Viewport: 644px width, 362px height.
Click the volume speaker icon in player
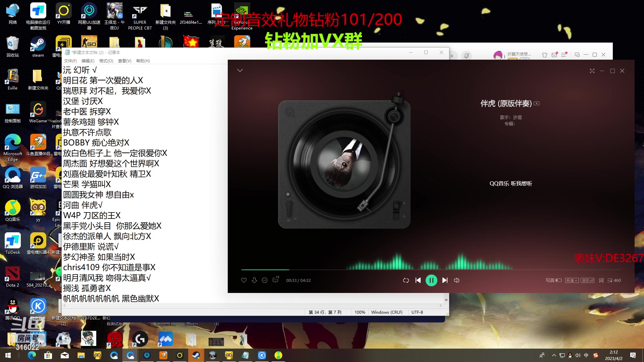coord(457,280)
